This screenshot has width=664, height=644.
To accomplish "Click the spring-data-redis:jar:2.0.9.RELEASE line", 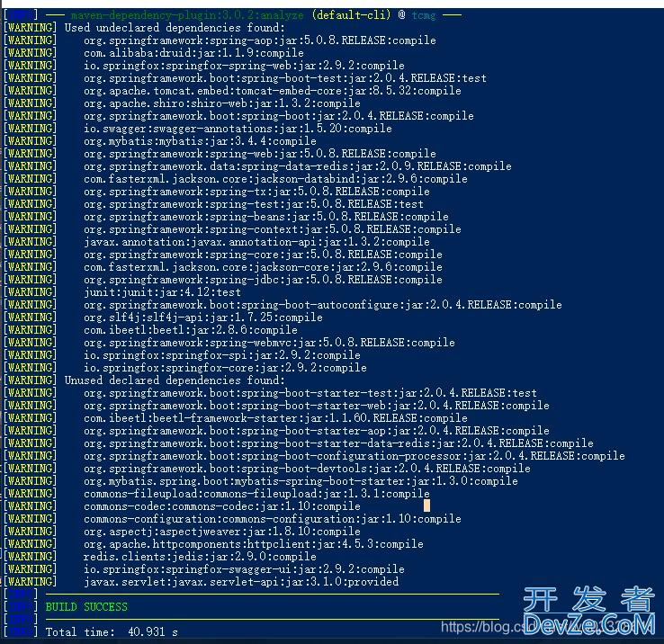I will click(298, 166).
